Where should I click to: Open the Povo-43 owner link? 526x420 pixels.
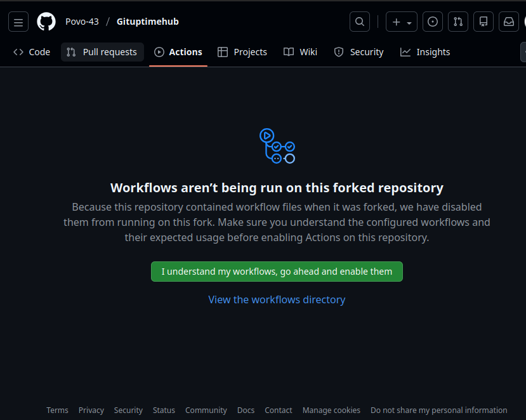82,22
